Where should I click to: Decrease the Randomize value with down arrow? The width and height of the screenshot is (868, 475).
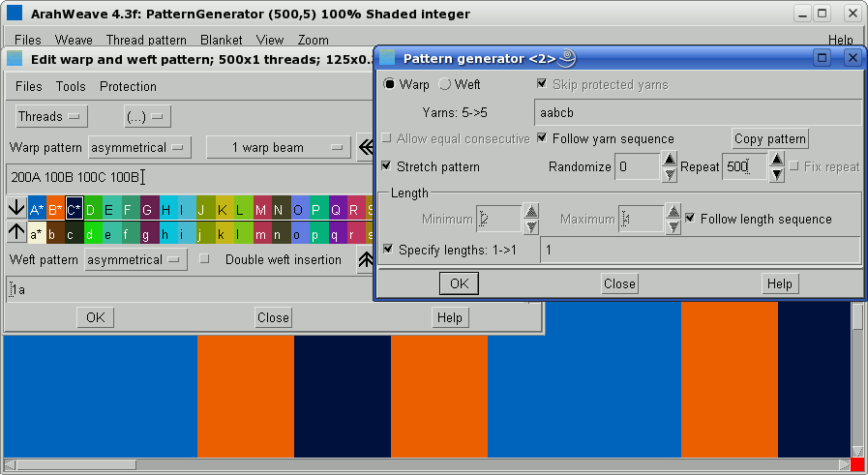(x=670, y=174)
